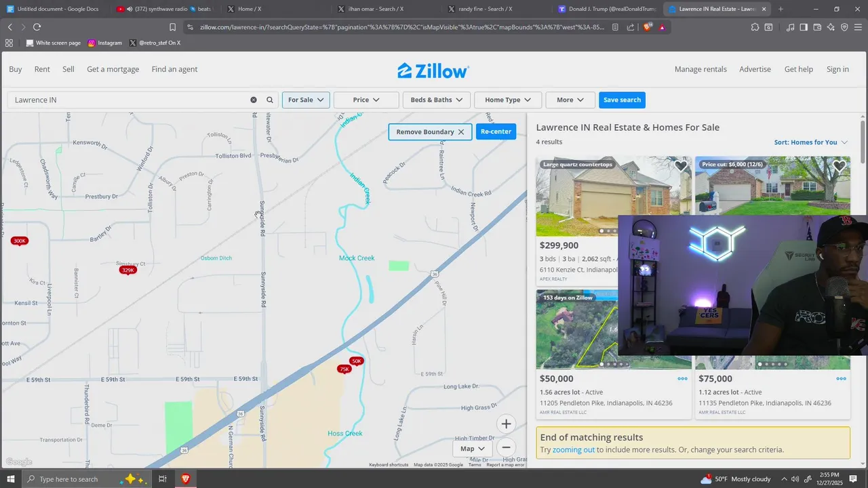The image size is (868, 488).
Task: Open the Sell menu
Action: [x=68, y=69]
